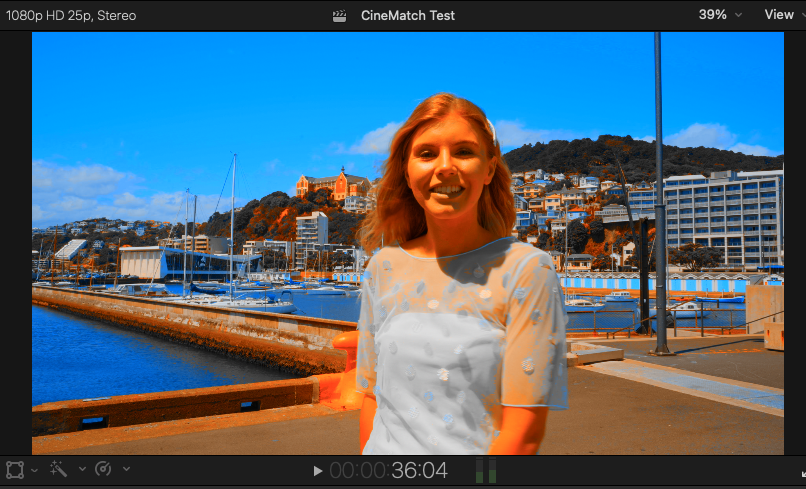Click the retime speedometer icon
Image resolution: width=806 pixels, height=489 pixels.
coord(102,469)
